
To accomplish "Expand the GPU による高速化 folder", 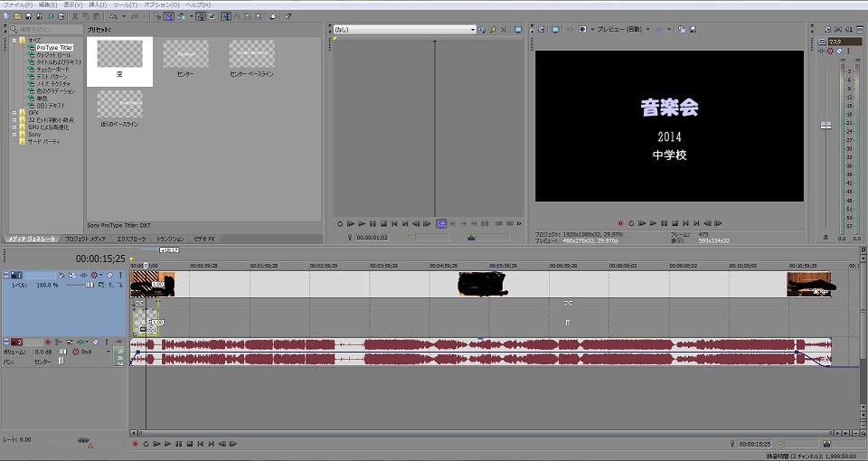I will pos(14,127).
